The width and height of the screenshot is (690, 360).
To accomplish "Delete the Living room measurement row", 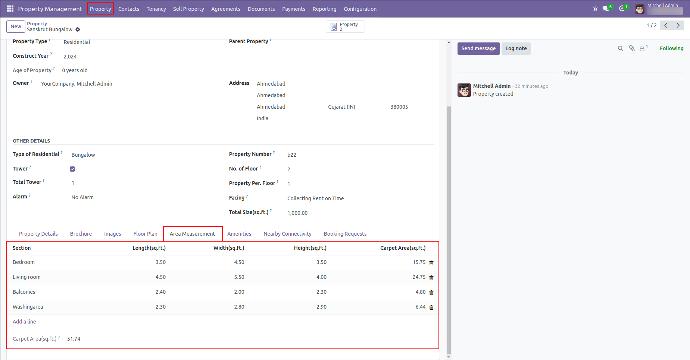I will [x=431, y=277].
